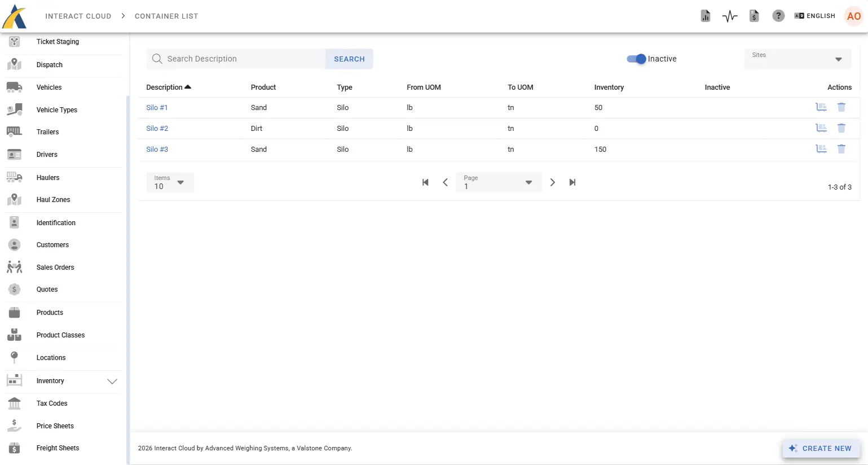
Task: Open the inventory adjustment icon for Silo #1
Action: coord(821,107)
